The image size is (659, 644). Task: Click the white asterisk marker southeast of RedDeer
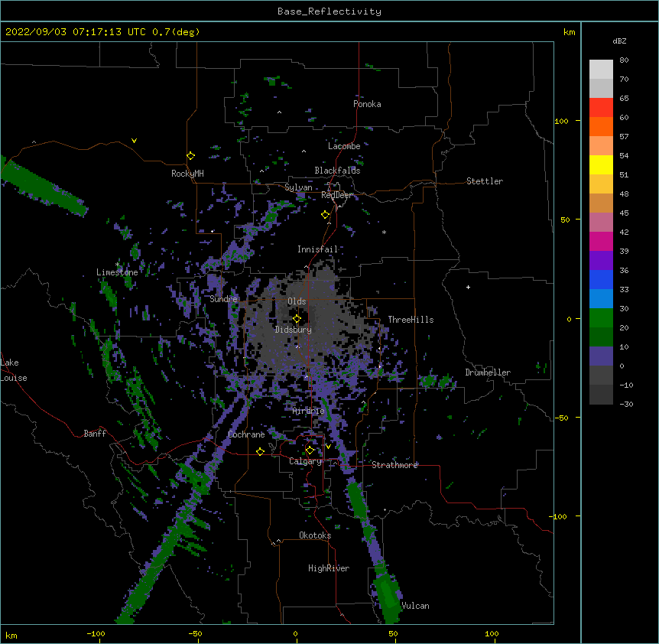pos(384,232)
